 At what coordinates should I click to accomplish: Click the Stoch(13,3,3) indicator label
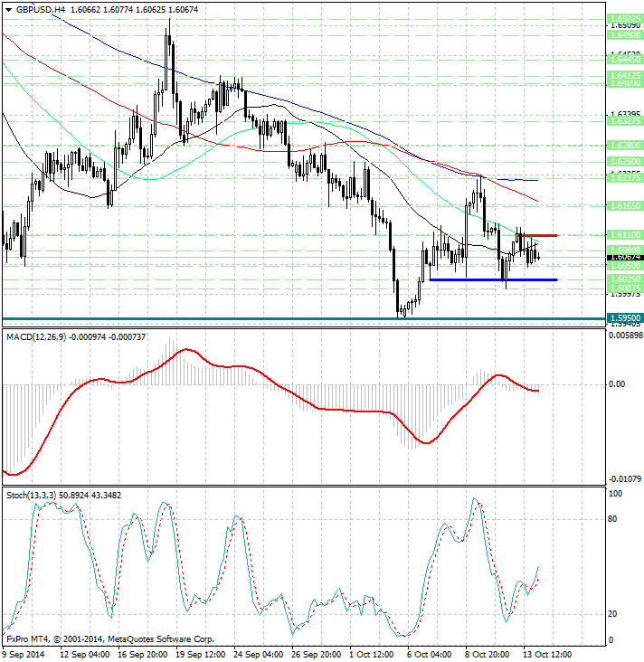tap(32, 496)
